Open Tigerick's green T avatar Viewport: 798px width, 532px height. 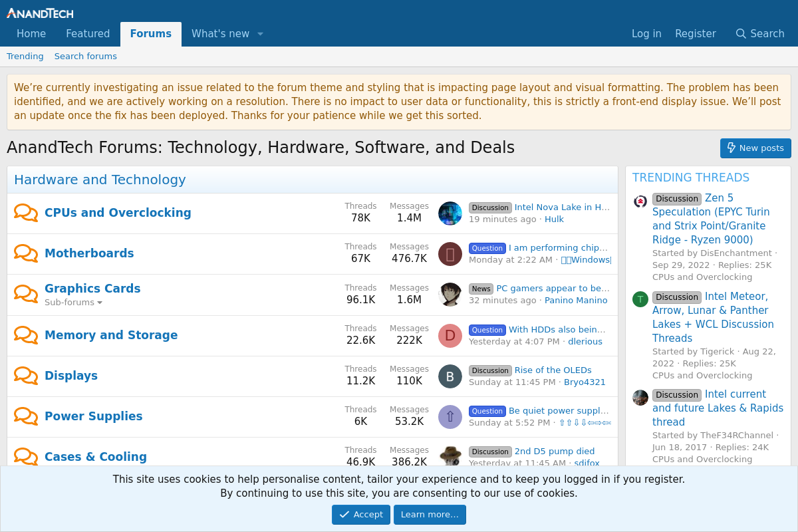pyautogui.click(x=640, y=299)
